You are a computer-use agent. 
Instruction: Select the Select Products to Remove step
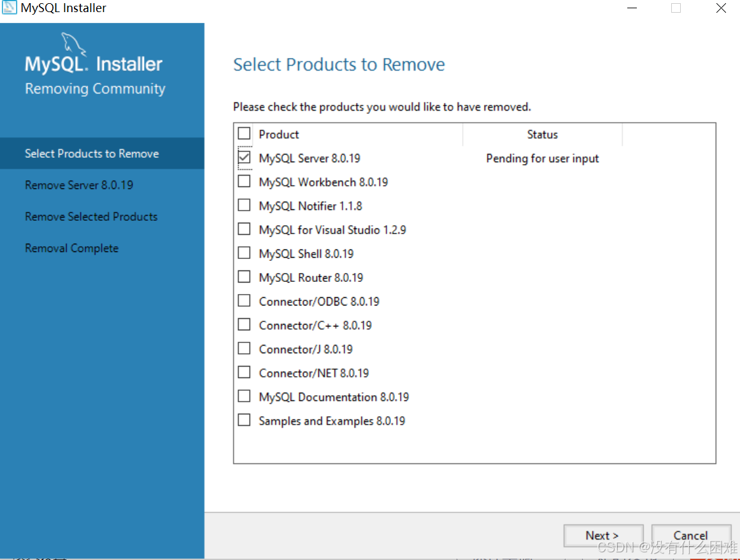point(91,153)
